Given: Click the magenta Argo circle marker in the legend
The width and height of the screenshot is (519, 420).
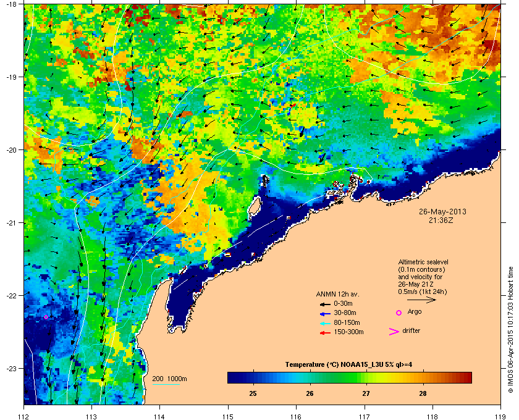Looking at the screenshot, I should 399,313.
